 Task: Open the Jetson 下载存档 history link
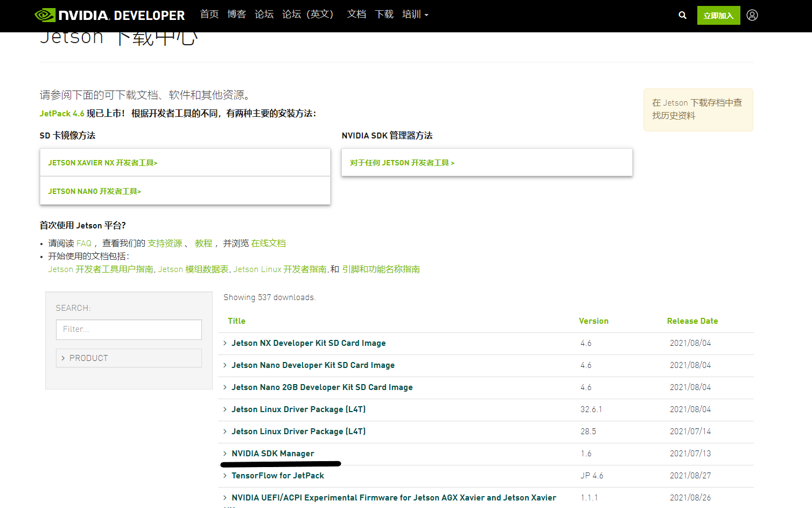click(x=697, y=109)
